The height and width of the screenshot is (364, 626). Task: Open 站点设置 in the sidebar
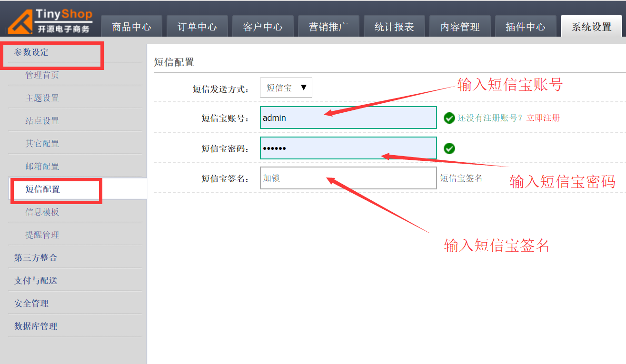[42, 121]
